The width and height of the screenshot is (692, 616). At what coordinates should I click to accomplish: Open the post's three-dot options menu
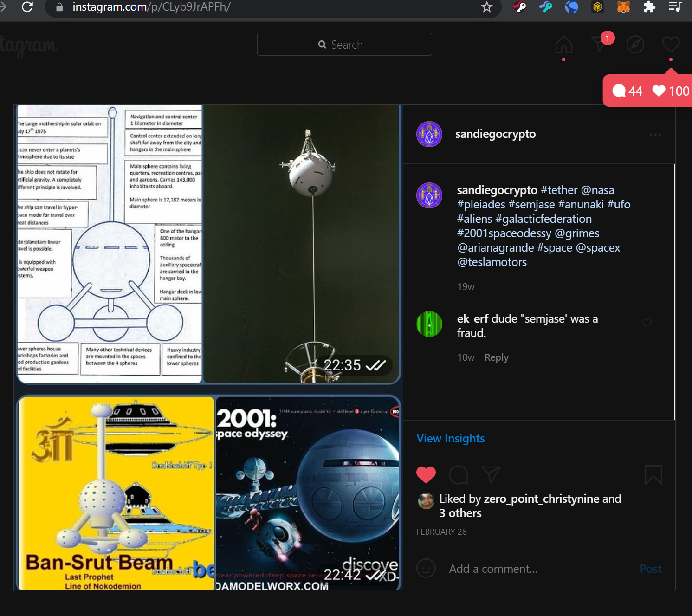click(655, 135)
